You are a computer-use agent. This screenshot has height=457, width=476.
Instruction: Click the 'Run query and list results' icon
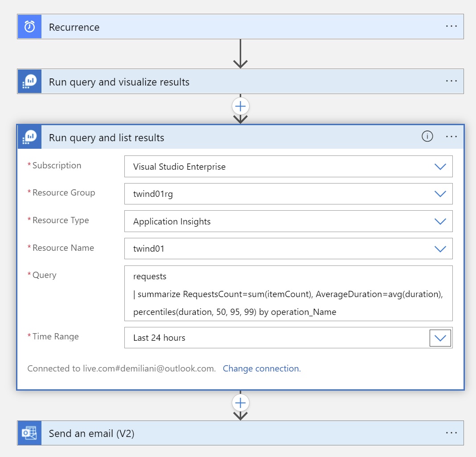(x=29, y=137)
